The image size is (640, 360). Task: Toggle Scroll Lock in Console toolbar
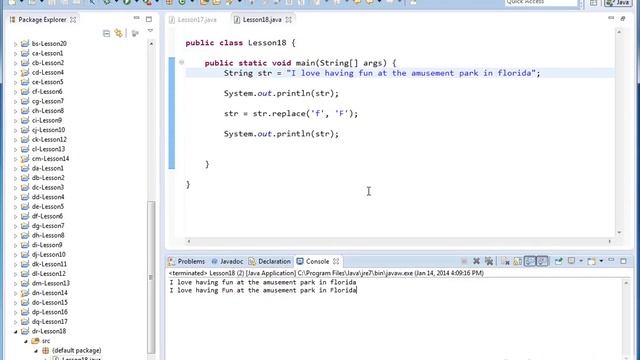coord(518,261)
